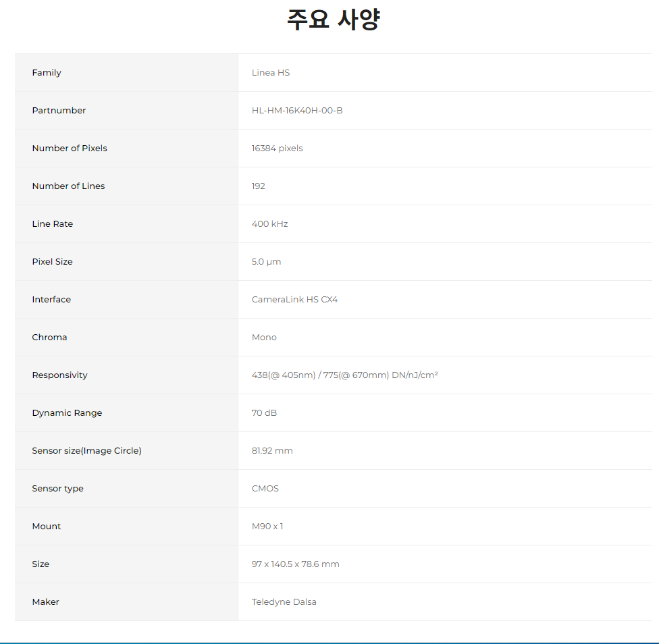Click the Responsivity value text

[x=344, y=375]
